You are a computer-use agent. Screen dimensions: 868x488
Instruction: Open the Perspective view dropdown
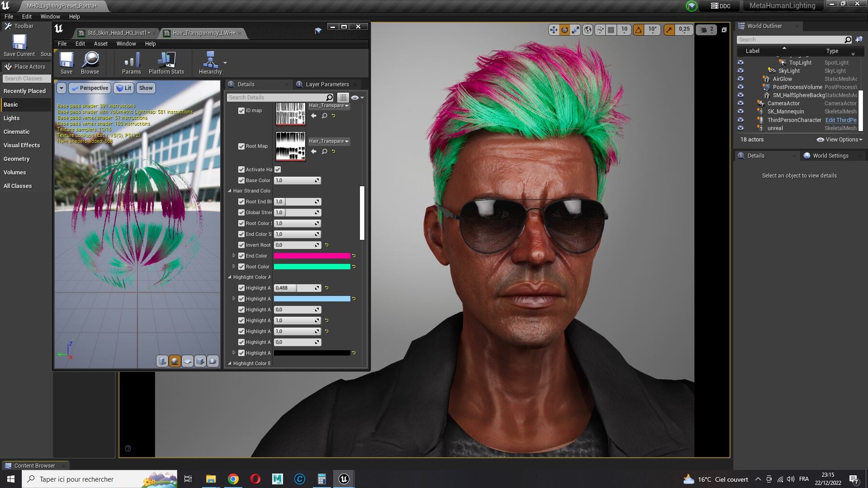(x=90, y=88)
